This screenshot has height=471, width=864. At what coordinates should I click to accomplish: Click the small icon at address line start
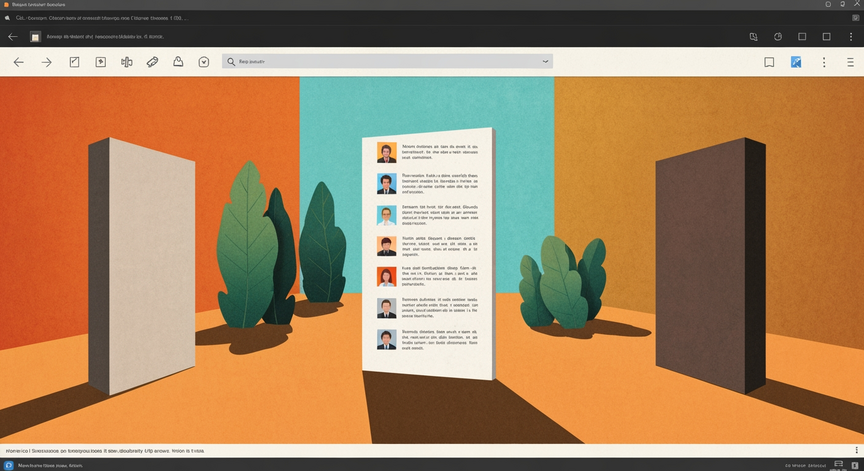tap(7, 18)
